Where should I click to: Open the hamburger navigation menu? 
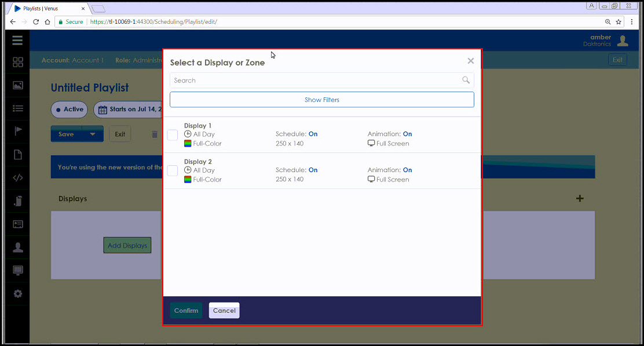pyautogui.click(x=17, y=40)
